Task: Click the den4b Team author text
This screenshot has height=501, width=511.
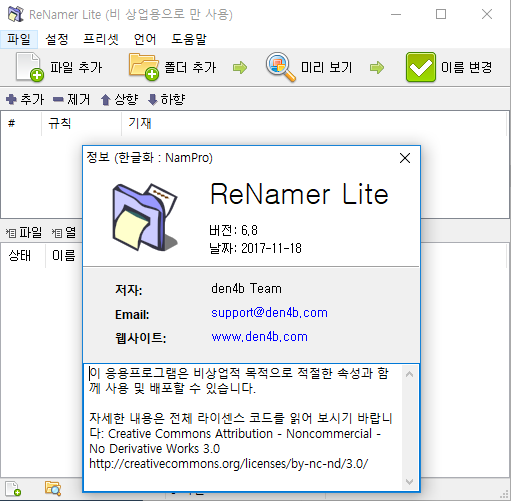Action: [246, 289]
